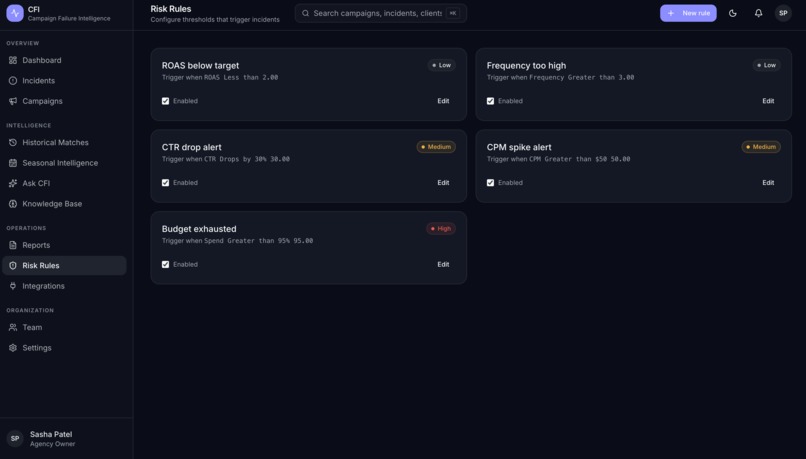This screenshot has width=806, height=459.
Task: Click the ROAS below target title
Action: click(200, 66)
